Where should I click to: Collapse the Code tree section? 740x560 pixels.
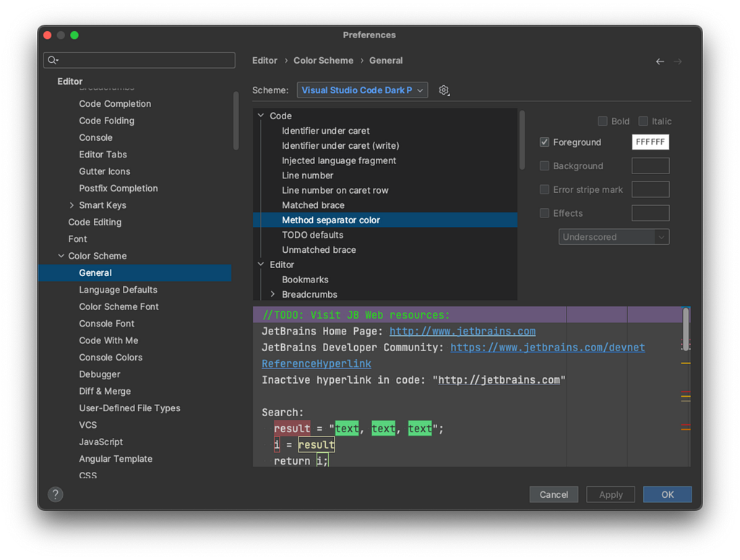tap(260, 116)
